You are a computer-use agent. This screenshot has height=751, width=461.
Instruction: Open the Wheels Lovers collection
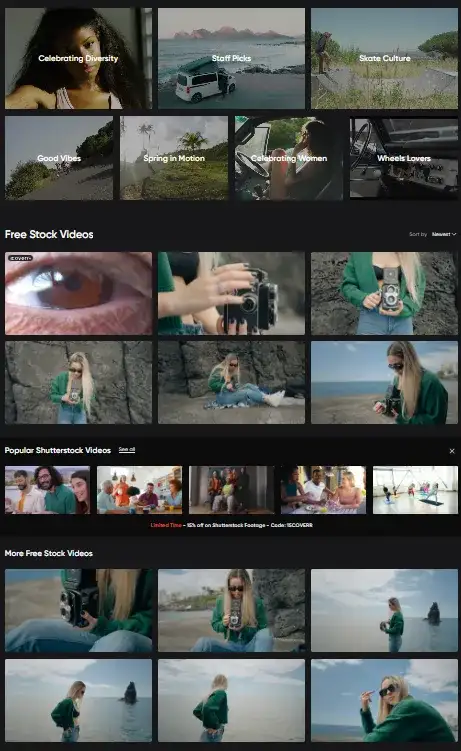(x=404, y=158)
